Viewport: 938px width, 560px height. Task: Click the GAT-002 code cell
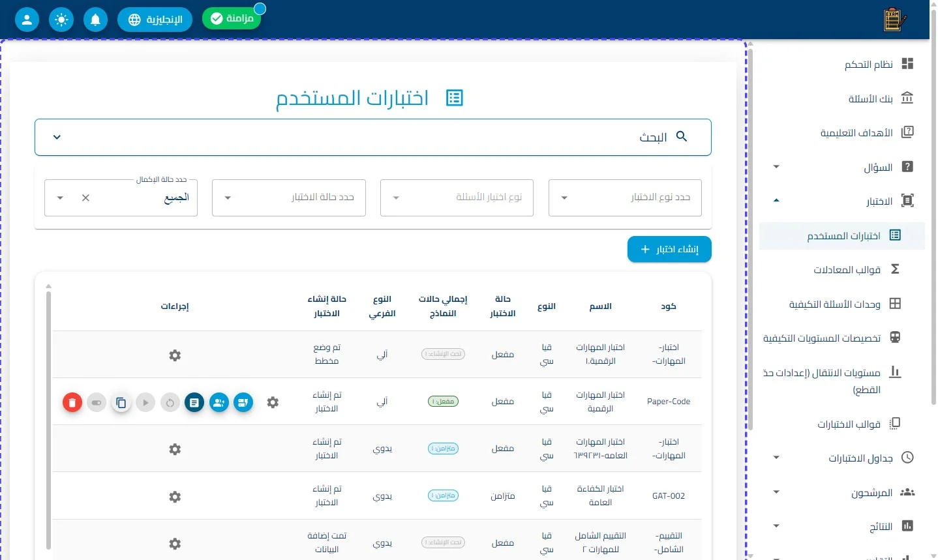pos(669,496)
